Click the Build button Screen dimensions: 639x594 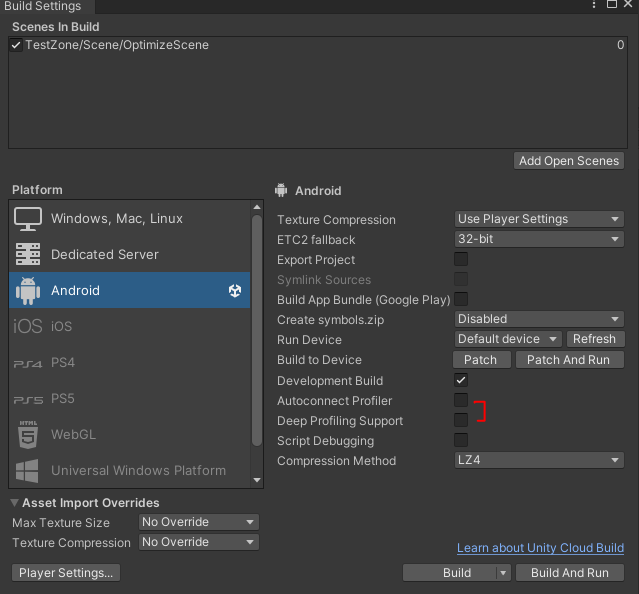point(450,573)
